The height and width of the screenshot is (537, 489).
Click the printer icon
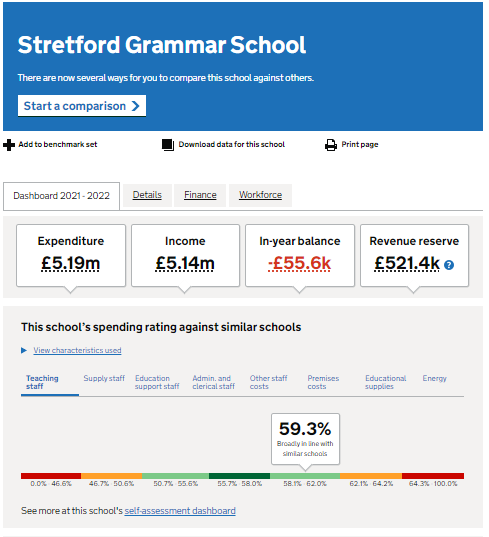pyautogui.click(x=331, y=145)
